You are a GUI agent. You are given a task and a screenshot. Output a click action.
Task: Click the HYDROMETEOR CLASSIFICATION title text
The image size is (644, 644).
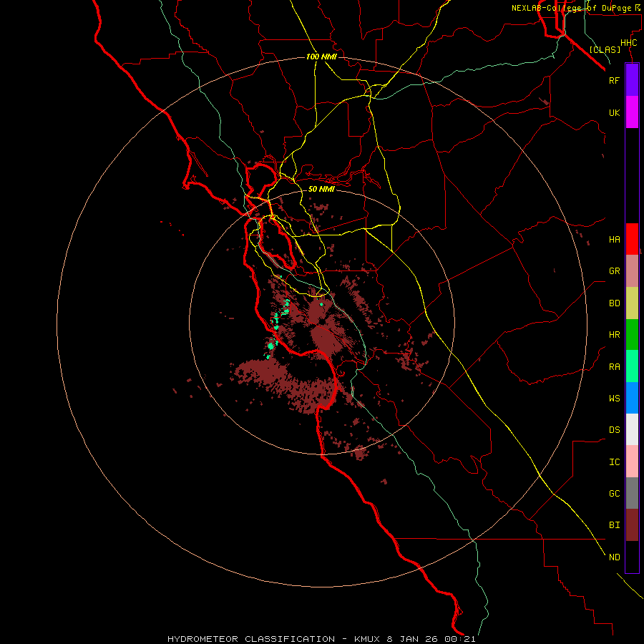251,639
